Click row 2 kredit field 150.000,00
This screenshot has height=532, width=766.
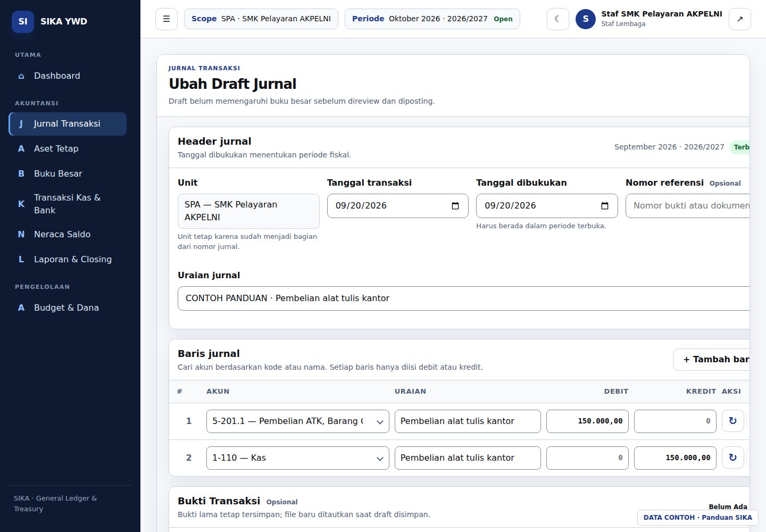point(676,458)
